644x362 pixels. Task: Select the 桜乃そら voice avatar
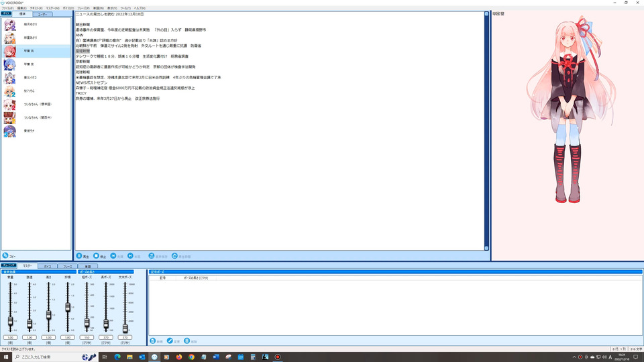10,91
